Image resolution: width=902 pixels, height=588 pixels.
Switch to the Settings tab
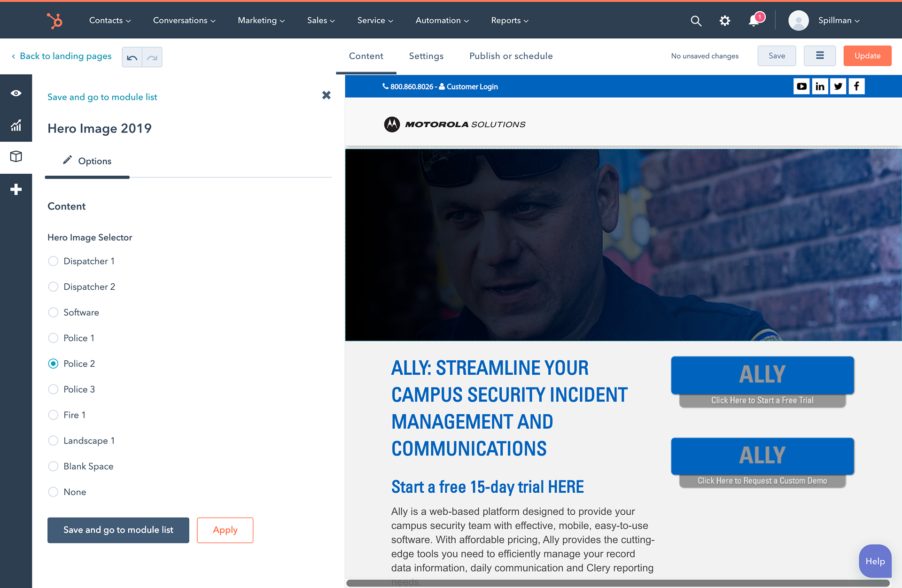pyautogui.click(x=426, y=56)
